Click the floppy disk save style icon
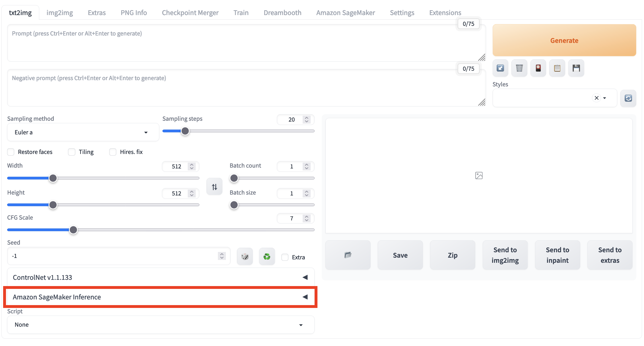Screen dimensions: 644x346 576,68
